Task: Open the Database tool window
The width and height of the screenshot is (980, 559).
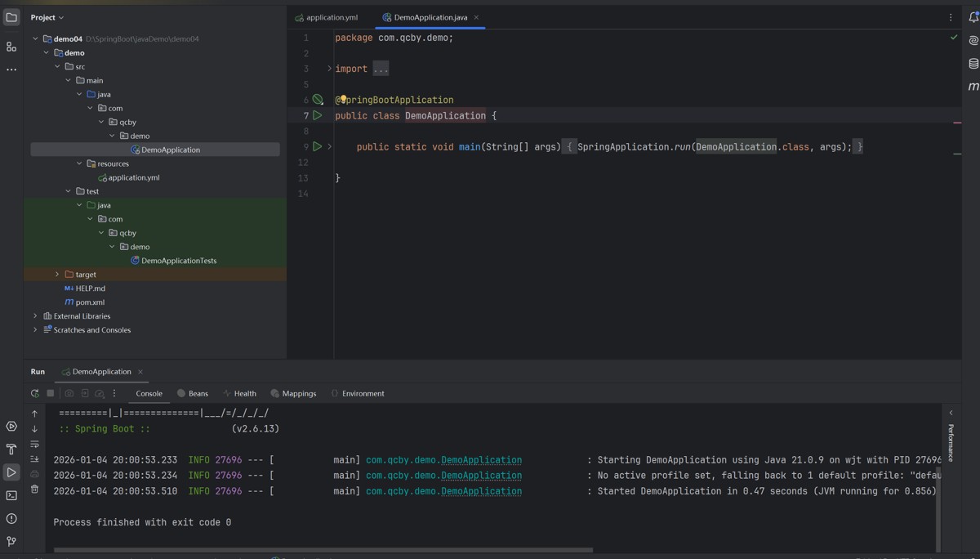Action: pyautogui.click(x=973, y=63)
